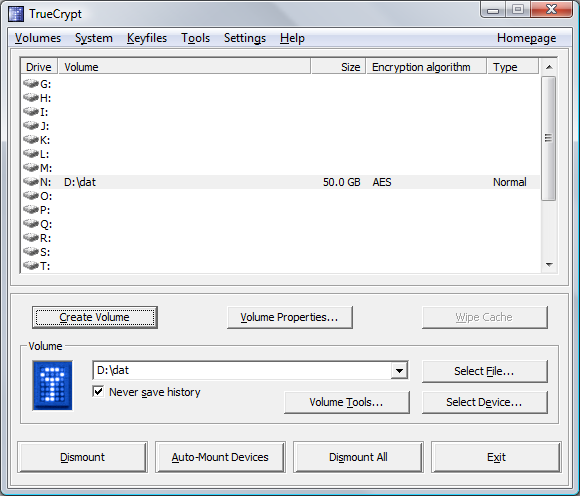
Task: Sort by Type column header
Action: (513, 67)
